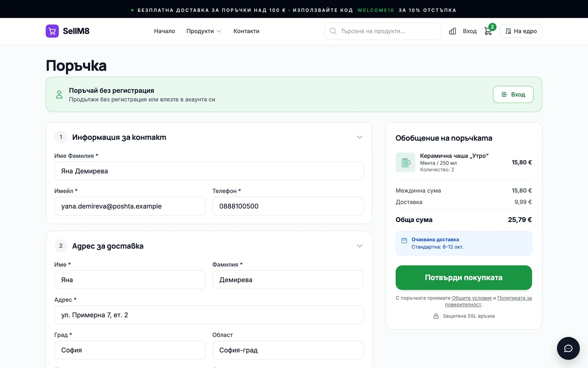Focus the Имейл input field

[130, 206]
